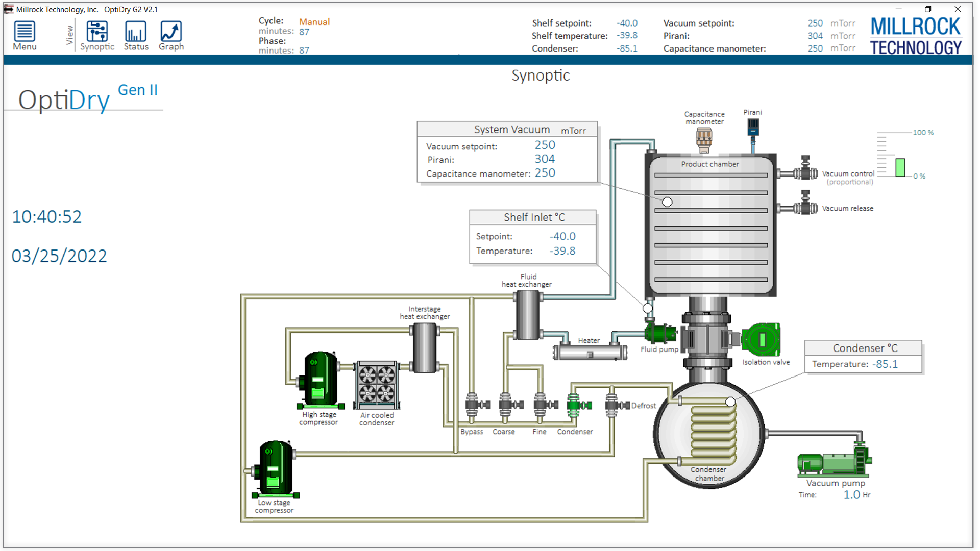980x551 pixels.
Task: Click the System Vacuum setpoint value
Action: pos(545,145)
